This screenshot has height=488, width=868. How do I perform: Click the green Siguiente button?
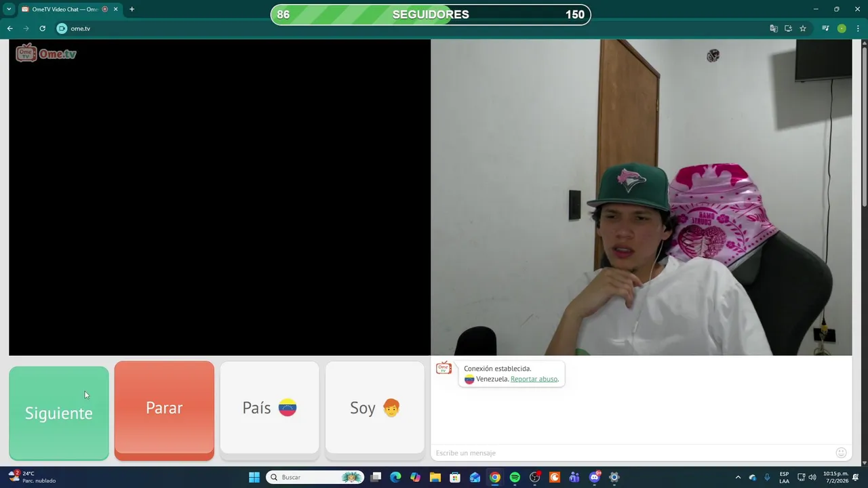point(59,413)
